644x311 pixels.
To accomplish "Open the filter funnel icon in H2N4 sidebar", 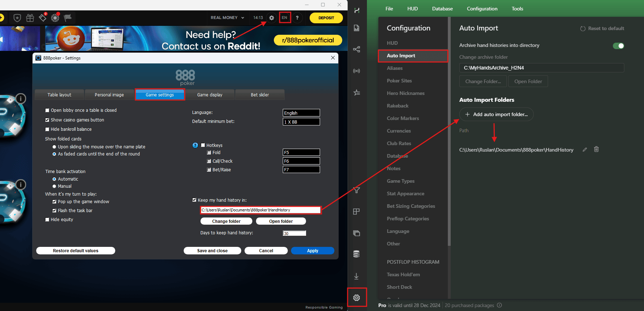I will [x=357, y=190].
